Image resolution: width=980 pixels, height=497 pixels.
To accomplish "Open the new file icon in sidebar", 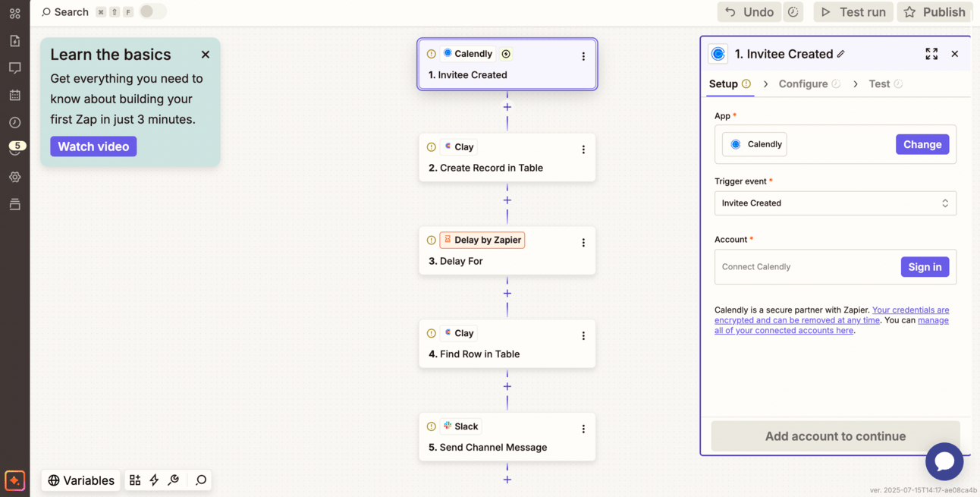I will [14, 41].
